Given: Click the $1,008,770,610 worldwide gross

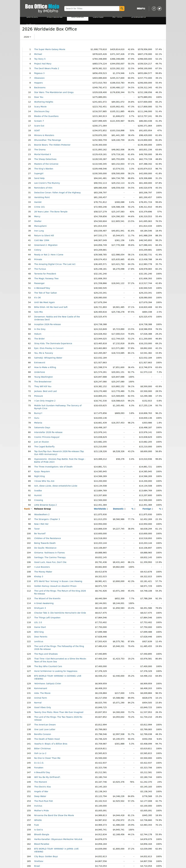Looking at the screenshot, I should 99,49.
